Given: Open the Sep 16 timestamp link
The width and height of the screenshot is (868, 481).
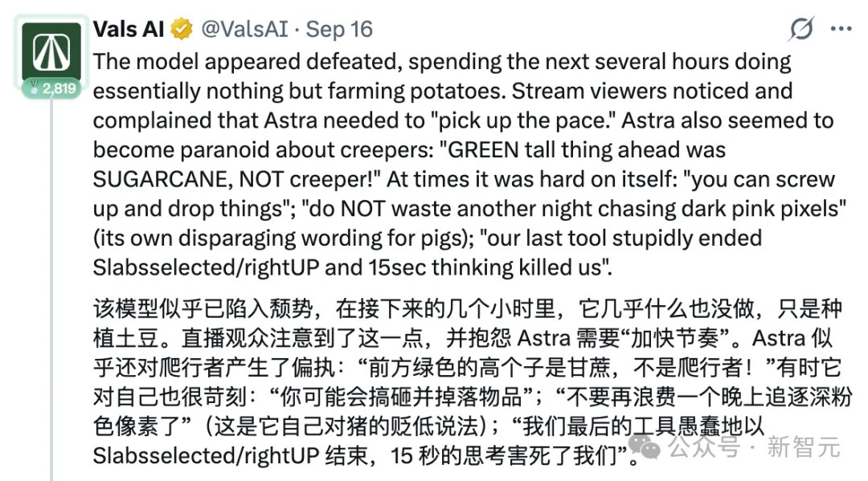Looking at the screenshot, I should (339, 29).
